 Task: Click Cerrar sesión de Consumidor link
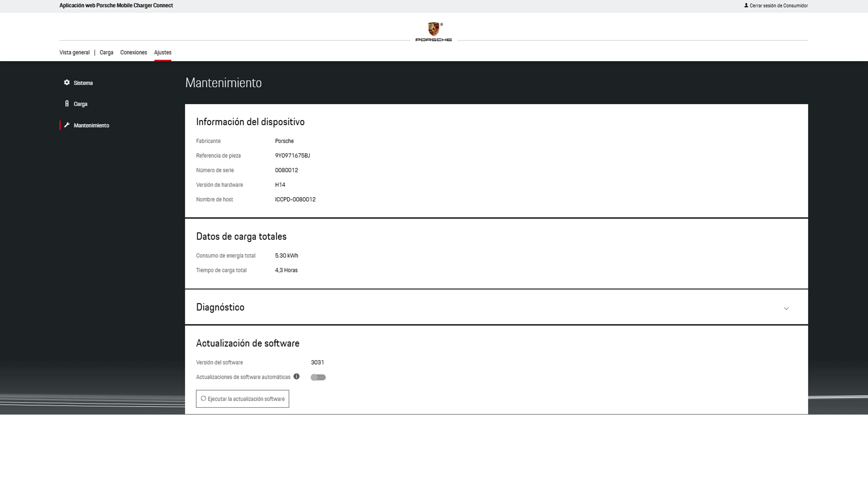779,6
